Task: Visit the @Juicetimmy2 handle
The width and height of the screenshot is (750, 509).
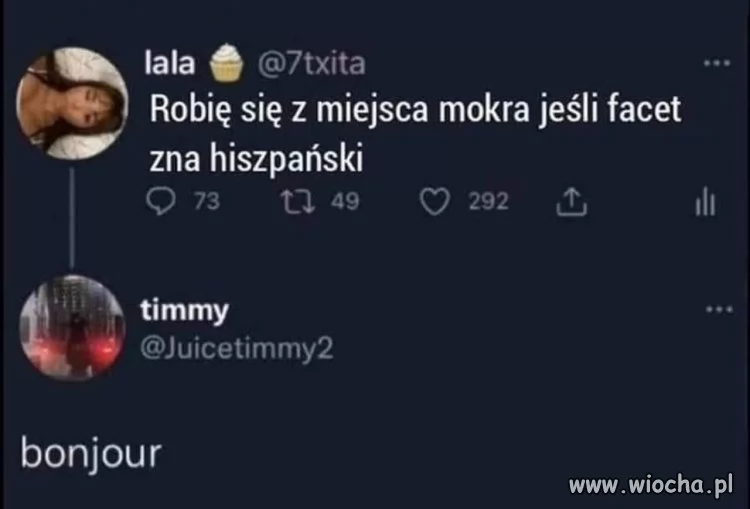Action: tap(237, 349)
